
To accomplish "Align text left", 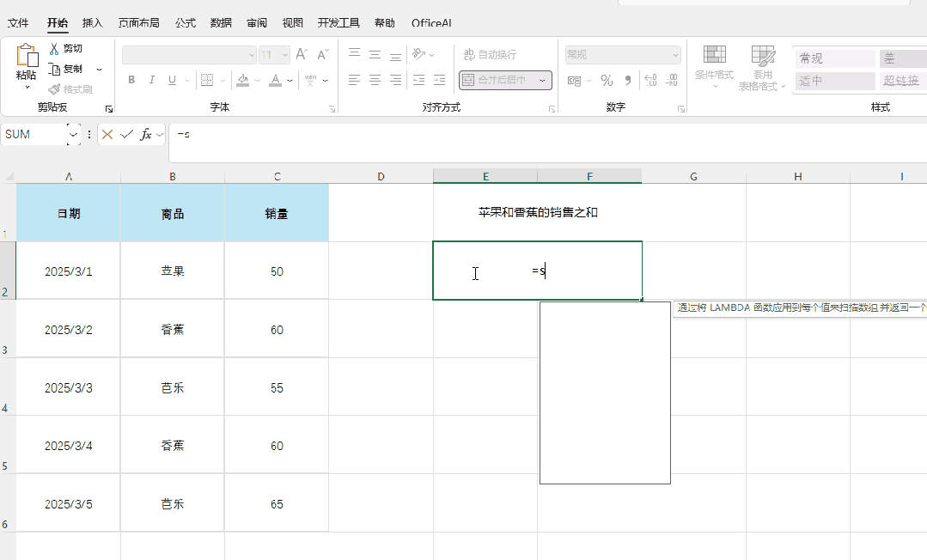I will pos(354,80).
